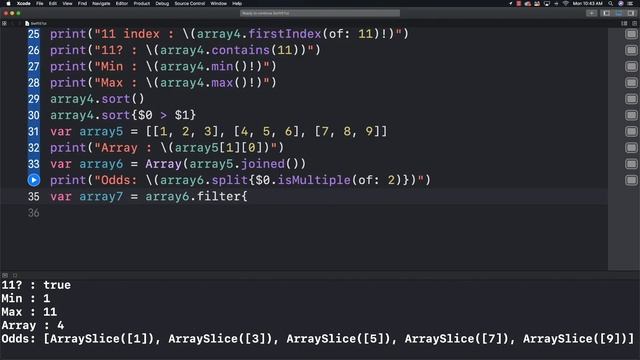The height and width of the screenshot is (360, 640).
Task: Click the playground execution control in debug bar
Action: click(x=15, y=275)
